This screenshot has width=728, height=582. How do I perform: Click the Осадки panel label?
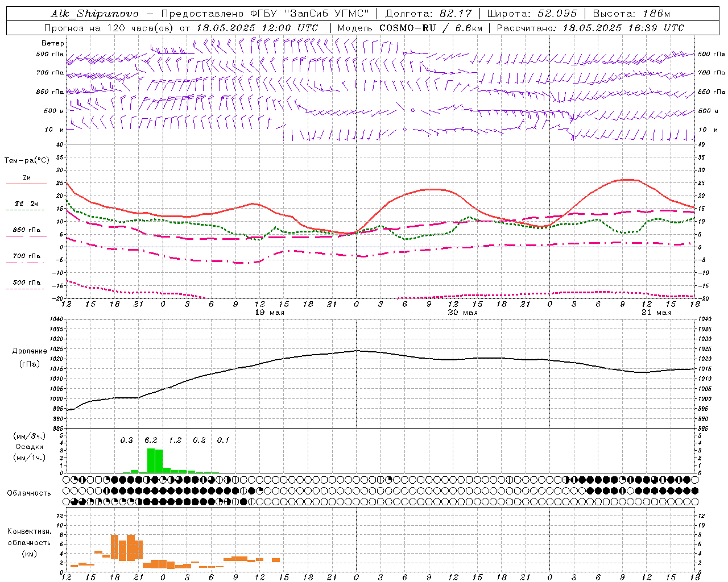point(29,447)
